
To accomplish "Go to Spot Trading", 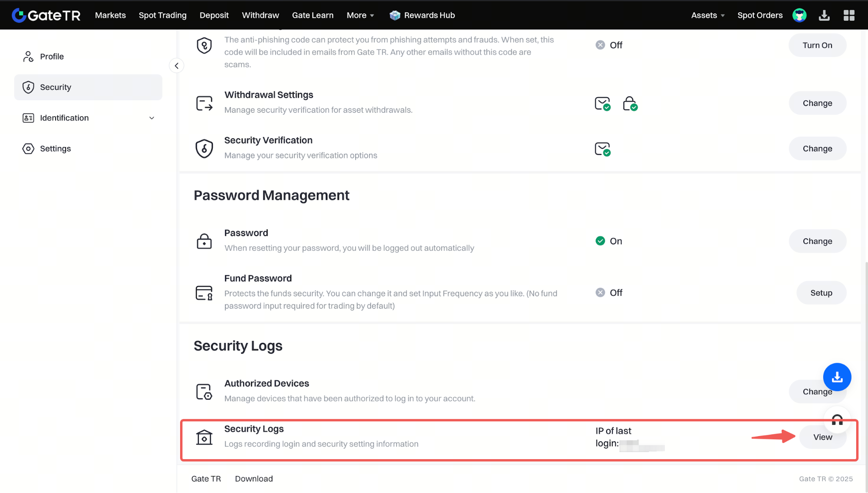I will pyautogui.click(x=162, y=15).
